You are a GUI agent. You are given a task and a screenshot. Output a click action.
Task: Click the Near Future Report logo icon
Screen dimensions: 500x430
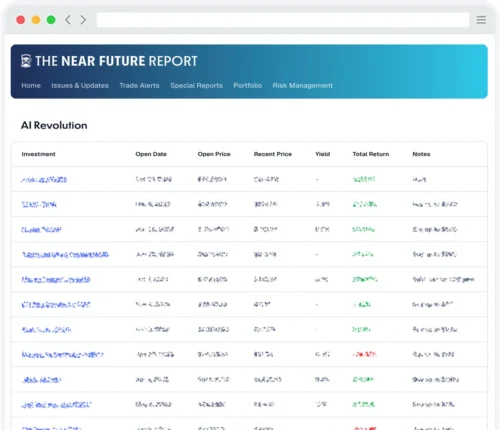click(26, 61)
